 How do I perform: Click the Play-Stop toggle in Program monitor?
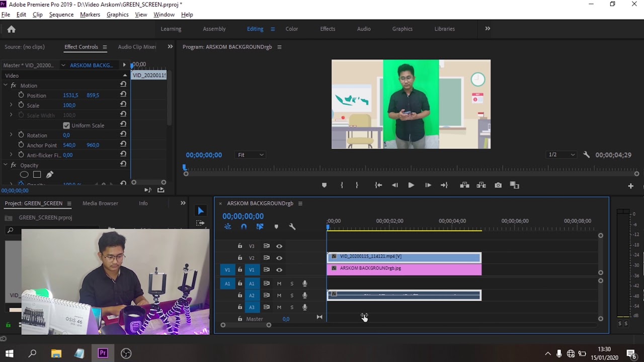point(411,186)
